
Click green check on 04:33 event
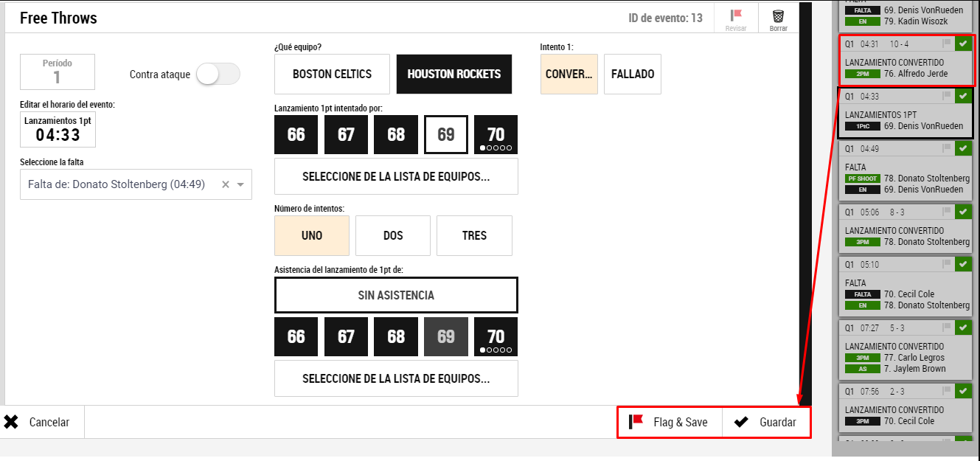pos(963,96)
